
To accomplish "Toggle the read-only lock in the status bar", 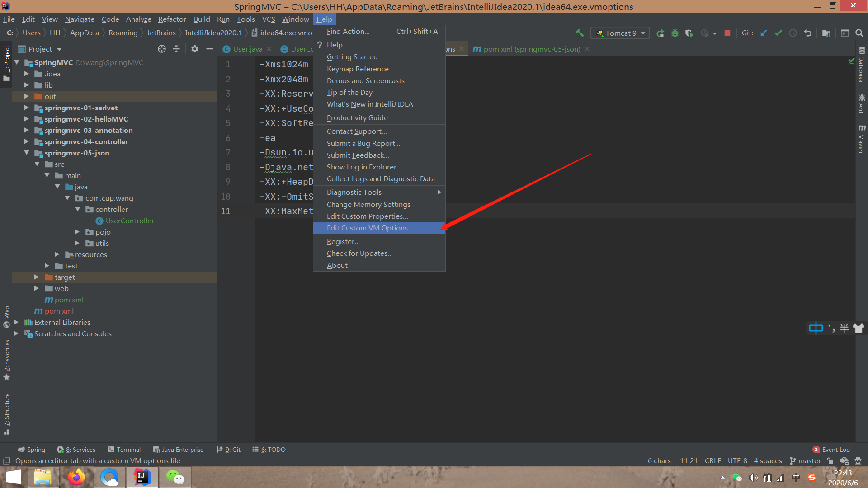I will pyautogui.click(x=830, y=460).
